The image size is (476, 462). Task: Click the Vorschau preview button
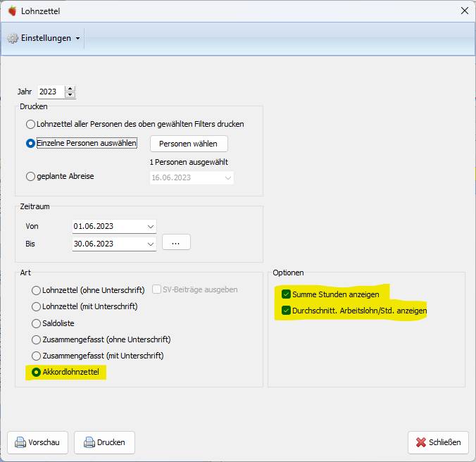coord(37,442)
